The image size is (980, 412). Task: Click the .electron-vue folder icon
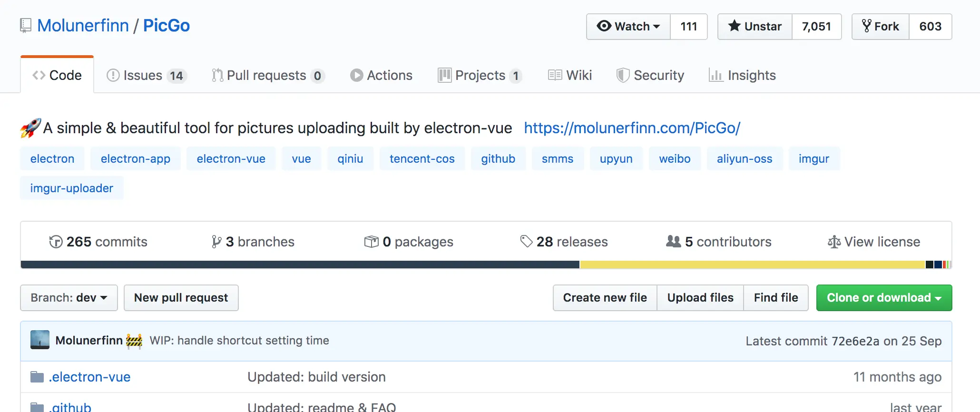click(37, 377)
